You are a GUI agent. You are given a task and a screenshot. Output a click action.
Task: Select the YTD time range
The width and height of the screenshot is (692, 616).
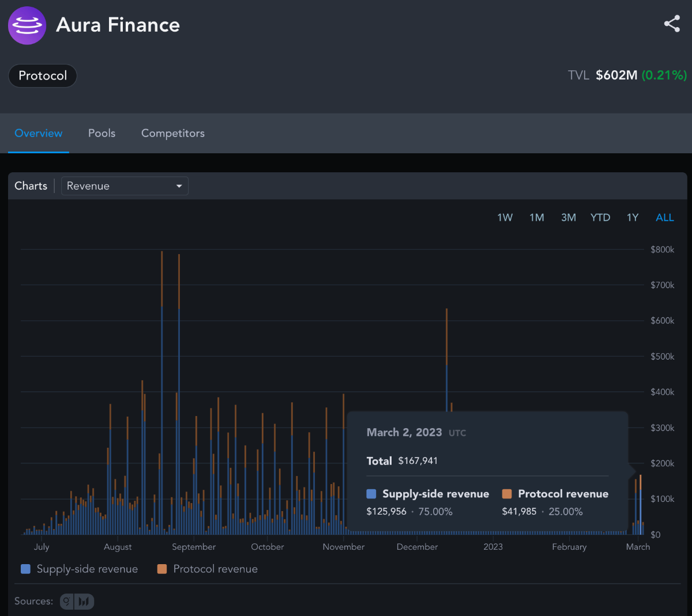pyautogui.click(x=600, y=217)
